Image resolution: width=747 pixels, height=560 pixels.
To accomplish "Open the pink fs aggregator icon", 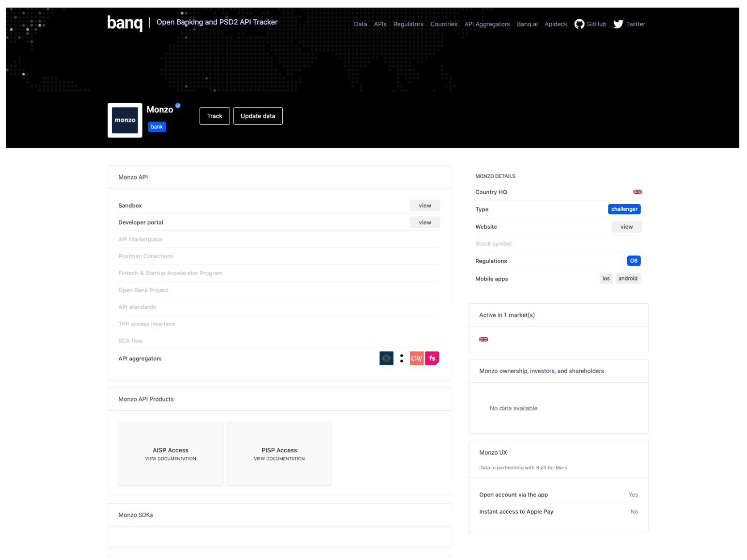I will 432,358.
